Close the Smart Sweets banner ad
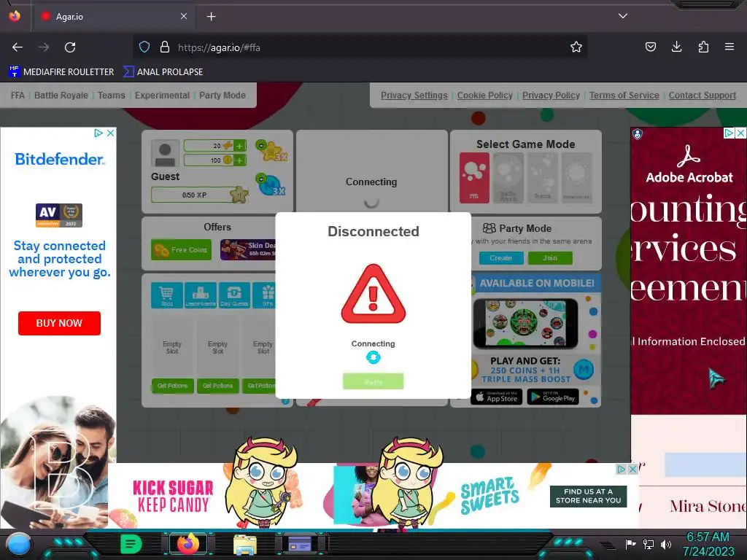The height and width of the screenshot is (560, 747). click(632, 469)
